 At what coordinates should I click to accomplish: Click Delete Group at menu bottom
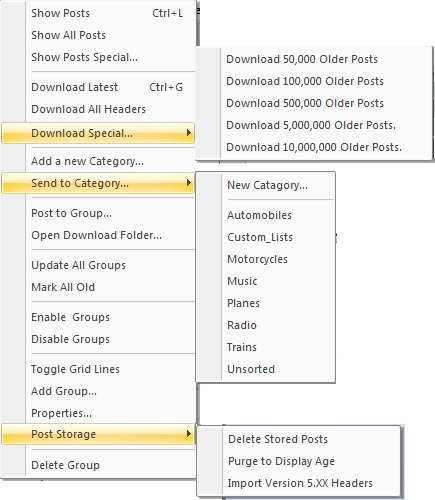tap(98, 465)
